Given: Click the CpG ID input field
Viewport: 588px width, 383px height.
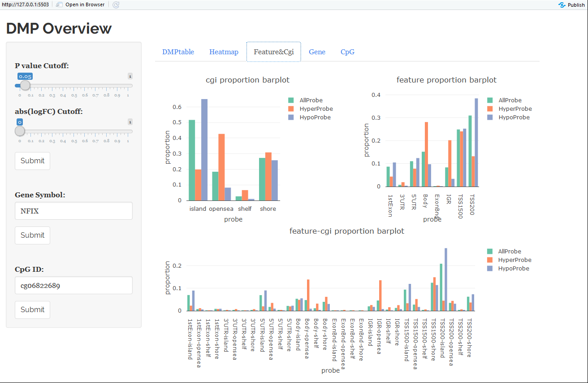Looking at the screenshot, I should [73, 285].
